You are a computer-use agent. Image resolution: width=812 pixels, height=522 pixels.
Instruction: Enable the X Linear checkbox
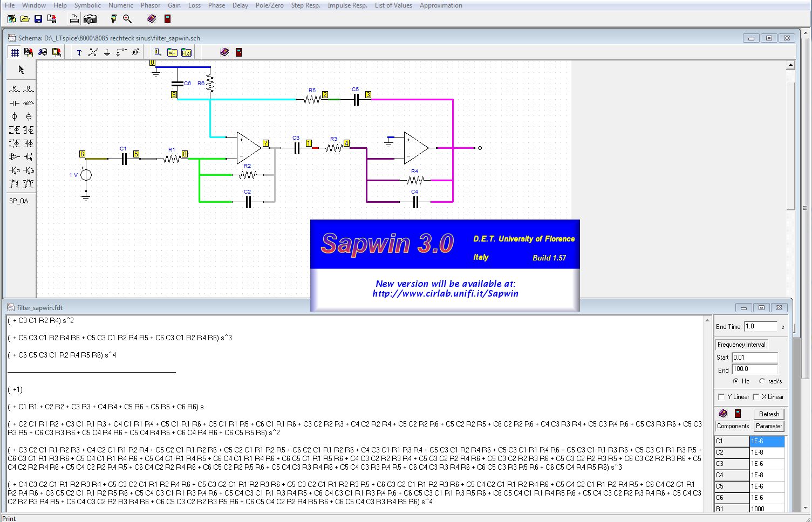click(756, 397)
